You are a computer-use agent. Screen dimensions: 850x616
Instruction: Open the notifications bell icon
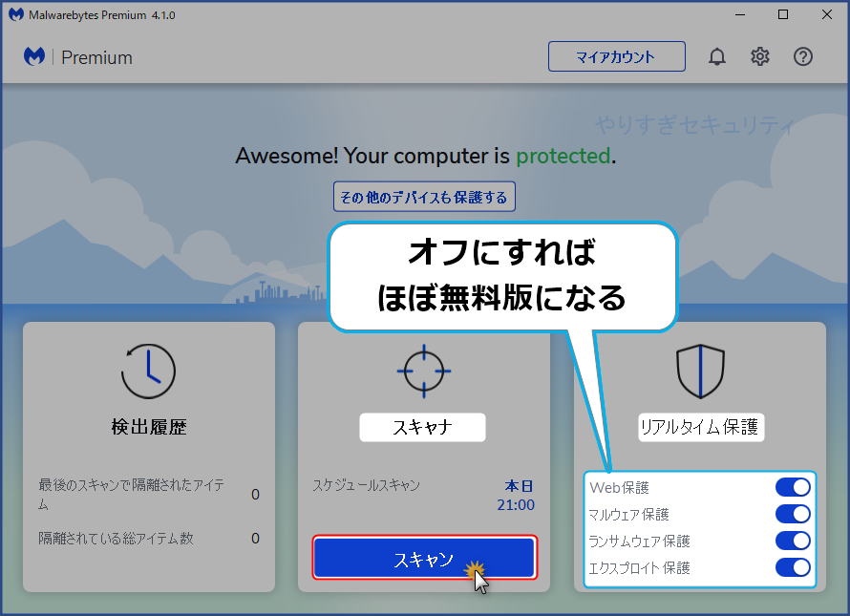tap(716, 56)
